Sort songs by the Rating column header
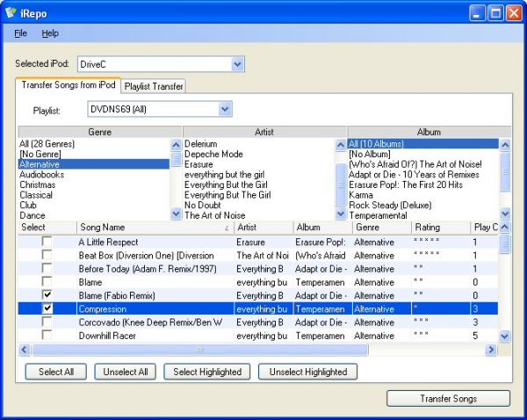 [x=439, y=228]
